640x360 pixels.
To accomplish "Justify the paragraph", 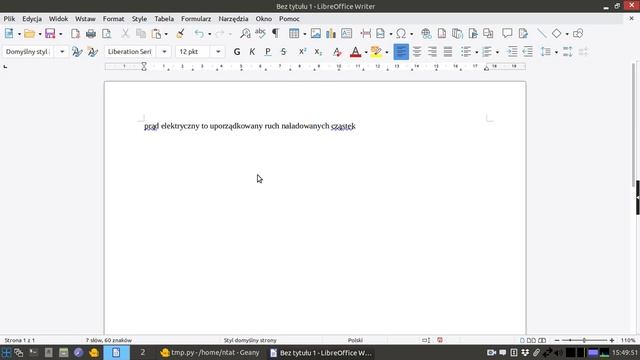I will 448,52.
